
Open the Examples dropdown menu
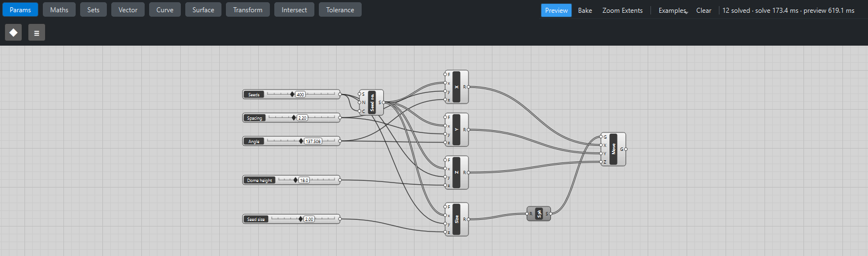pyautogui.click(x=672, y=11)
